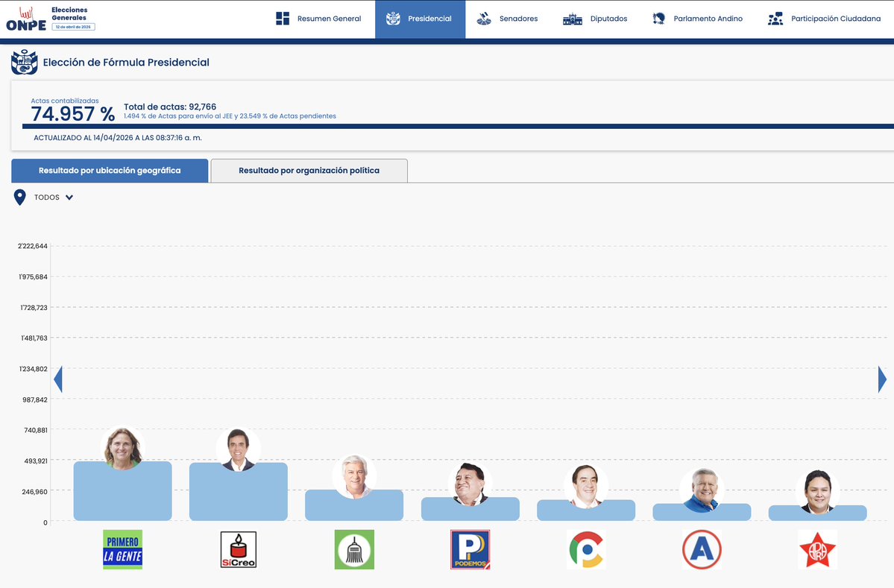894x588 pixels.
Task: Click the ACTUALIZADO AL 14/04/2026 timestamp
Action: tap(118, 138)
